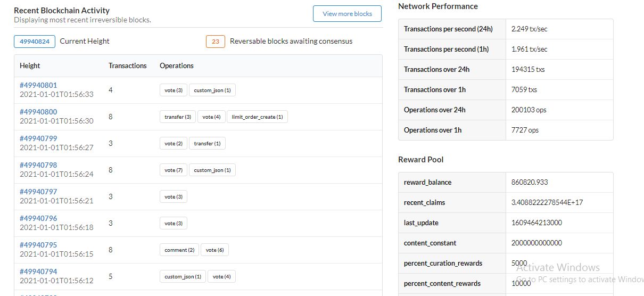The width and height of the screenshot is (644, 296).
Task: Click the Operations over 1h label
Action: pyautogui.click(x=433, y=130)
